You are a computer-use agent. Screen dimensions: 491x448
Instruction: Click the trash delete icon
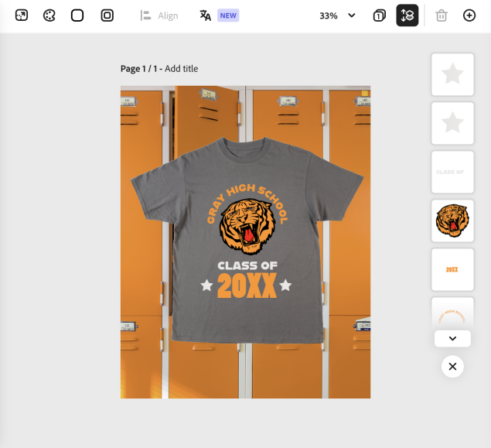442,15
